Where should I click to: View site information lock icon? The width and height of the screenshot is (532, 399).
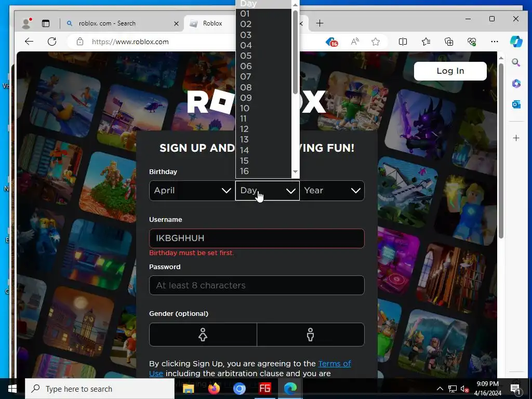(79, 42)
